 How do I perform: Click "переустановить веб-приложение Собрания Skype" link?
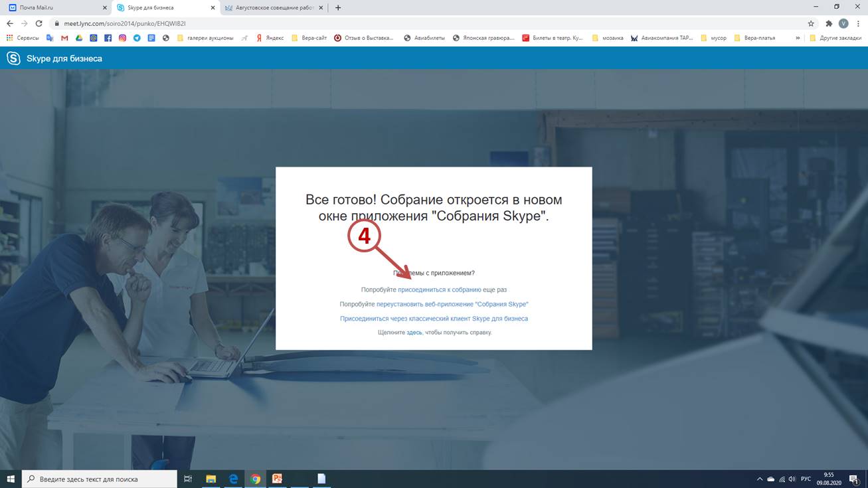coord(452,304)
